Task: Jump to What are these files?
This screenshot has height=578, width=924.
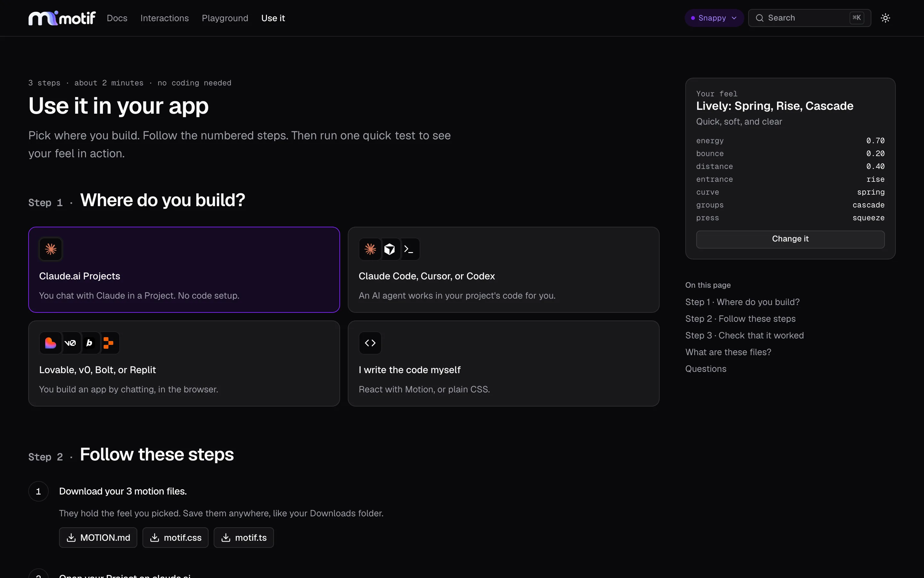Action: click(728, 352)
